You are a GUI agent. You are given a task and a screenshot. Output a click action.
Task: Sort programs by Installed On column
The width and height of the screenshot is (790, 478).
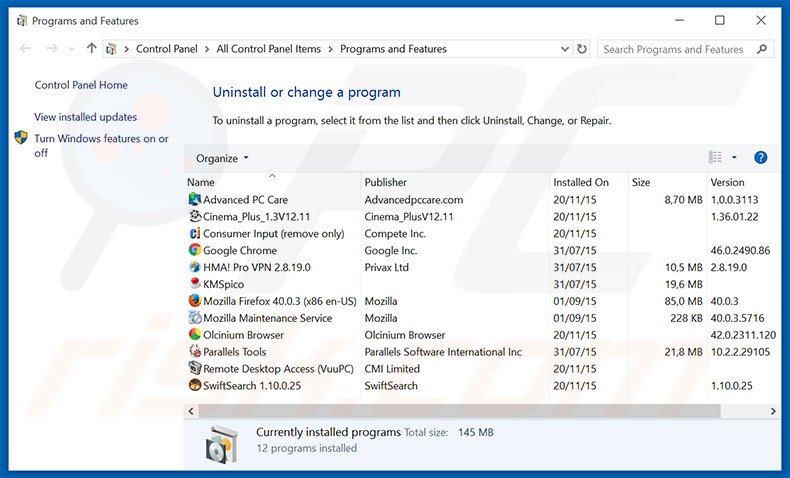tap(580, 182)
